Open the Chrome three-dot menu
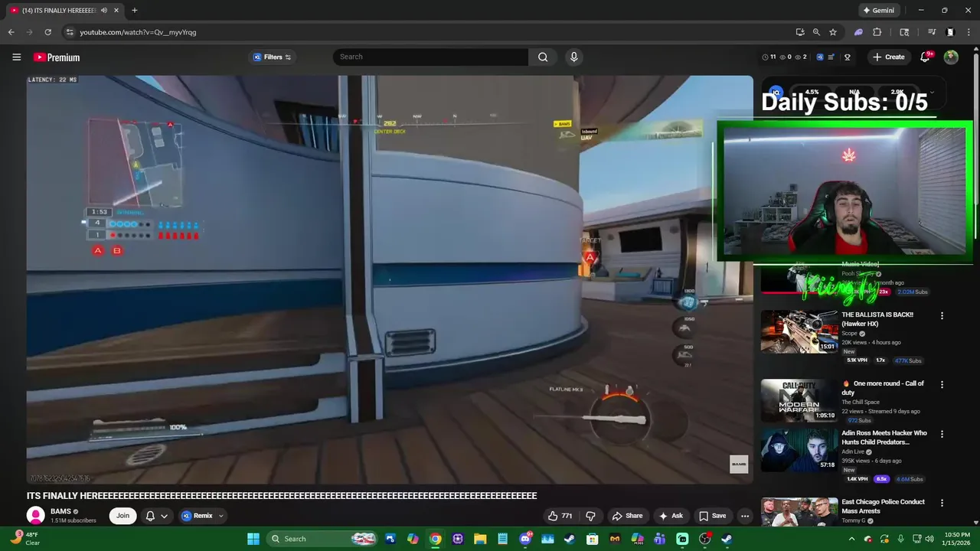Viewport: 980px width, 551px height. click(x=967, y=32)
